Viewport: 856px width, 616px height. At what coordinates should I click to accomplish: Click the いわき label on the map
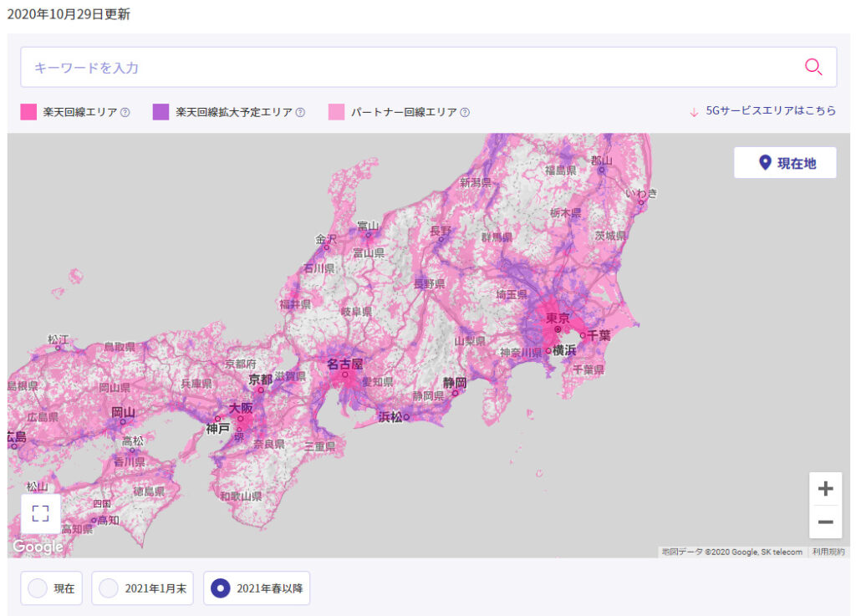pos(641,192)
